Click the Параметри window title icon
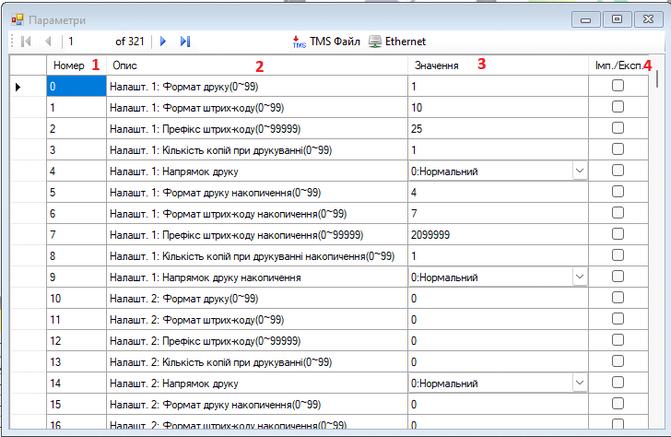Screen dimensions: 671x437 16,19
